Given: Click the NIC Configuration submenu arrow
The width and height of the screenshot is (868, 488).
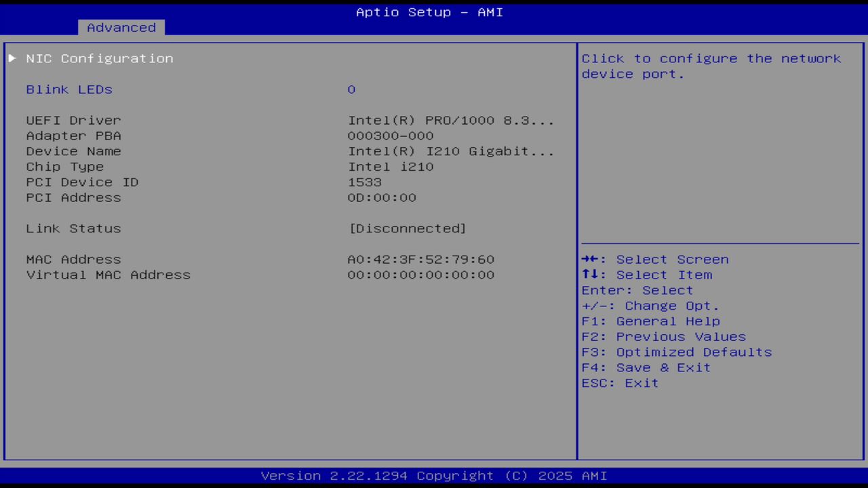Looking at the screenshot, I should 12,58.
